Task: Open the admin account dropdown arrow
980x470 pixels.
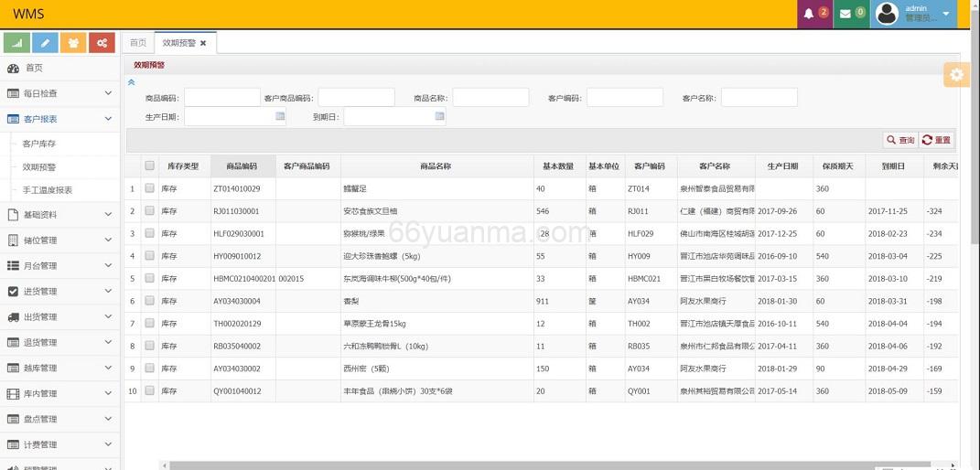Action: click(x=945, y=14)
